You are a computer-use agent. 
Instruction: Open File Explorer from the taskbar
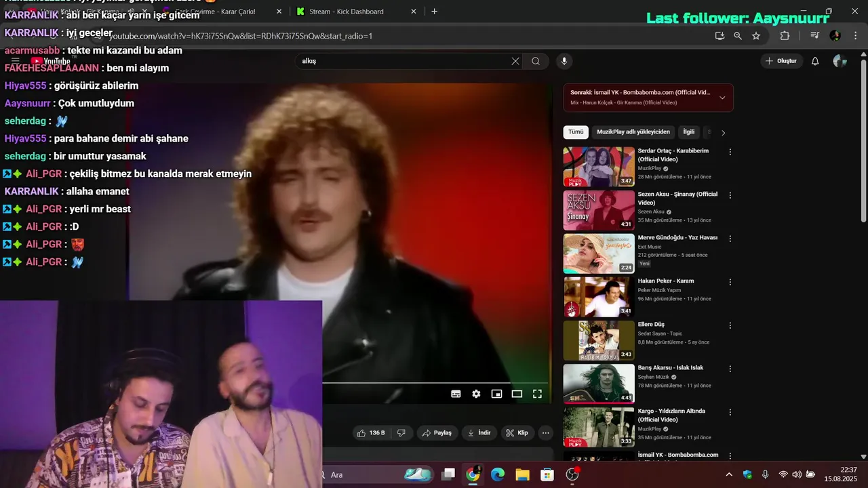pyautogui.click(x=522, y=474)
